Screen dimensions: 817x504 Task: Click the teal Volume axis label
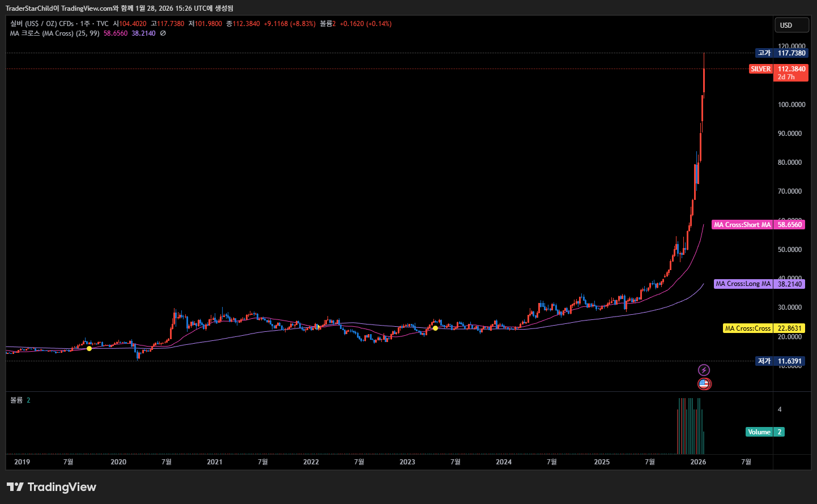[x=759, y=432]
